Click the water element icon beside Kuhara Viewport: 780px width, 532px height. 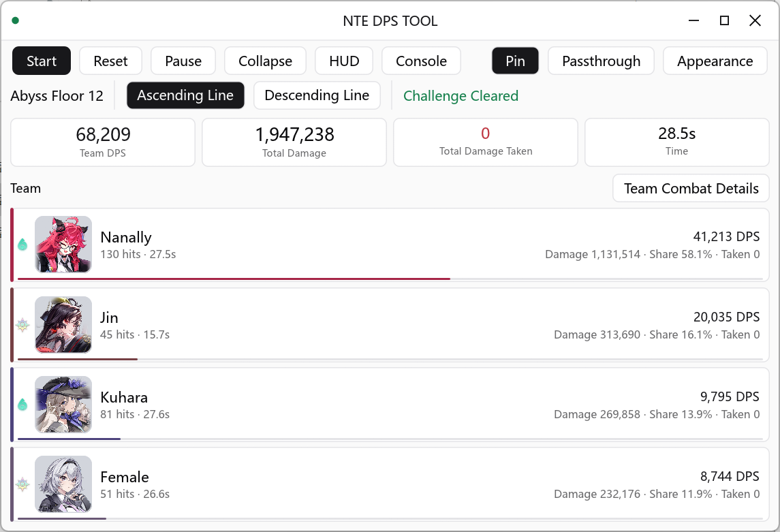pyautogui.click(x=22, y=405)
